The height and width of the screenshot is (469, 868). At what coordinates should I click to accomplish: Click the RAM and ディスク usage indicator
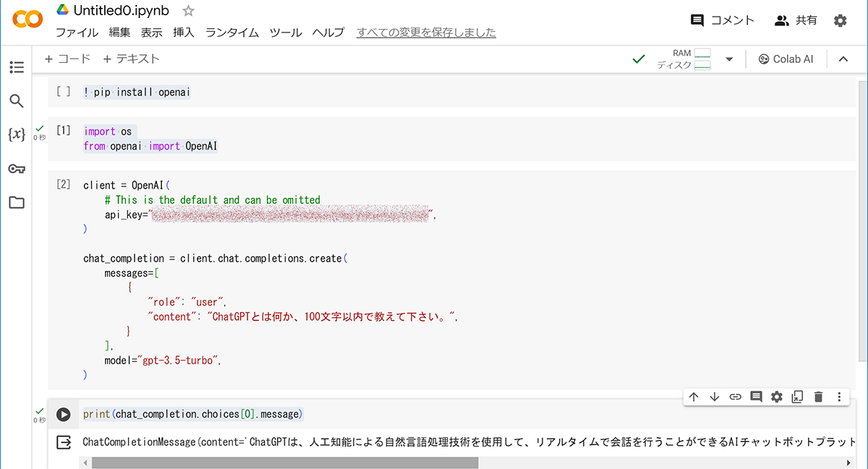[x=684, y=59]
